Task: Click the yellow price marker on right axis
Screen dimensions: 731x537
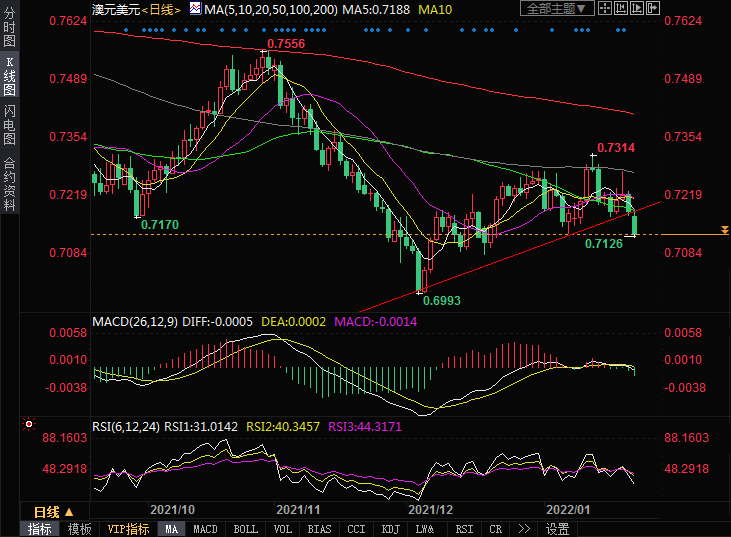Action: pos(725,232)
